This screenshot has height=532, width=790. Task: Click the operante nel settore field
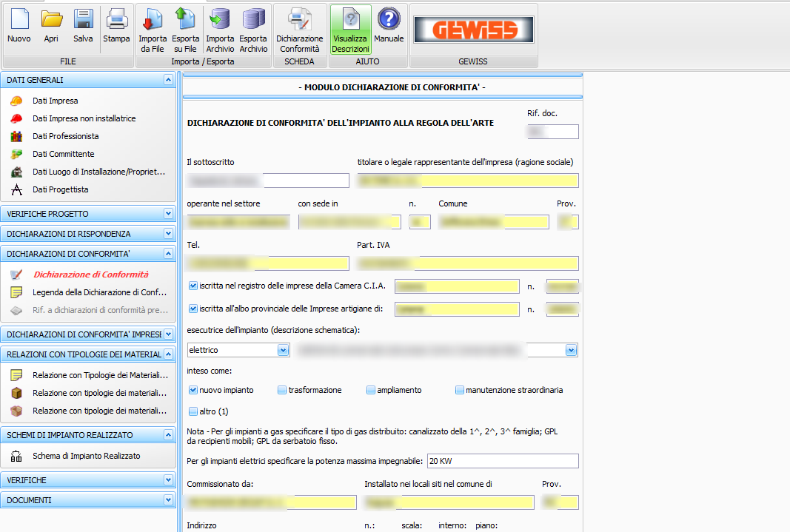[238, 222]
